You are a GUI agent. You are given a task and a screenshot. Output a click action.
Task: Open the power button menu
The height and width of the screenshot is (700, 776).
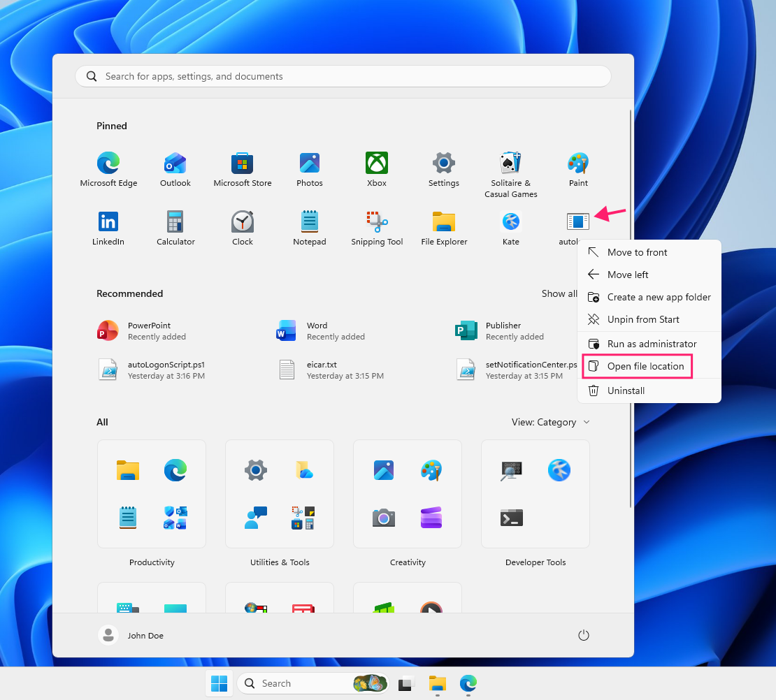(x=584, y=635)
